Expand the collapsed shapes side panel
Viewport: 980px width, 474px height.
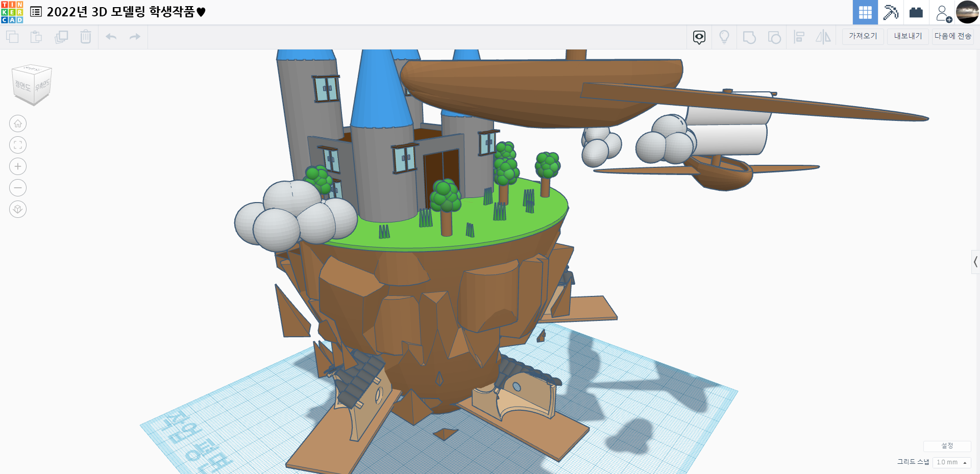click(x=975, y=262)
